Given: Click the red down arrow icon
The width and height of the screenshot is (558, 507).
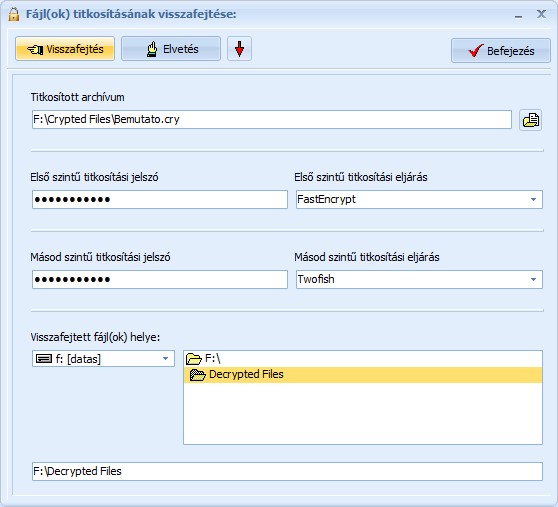Looking at the screenshot, I should (x=239, y=49).
